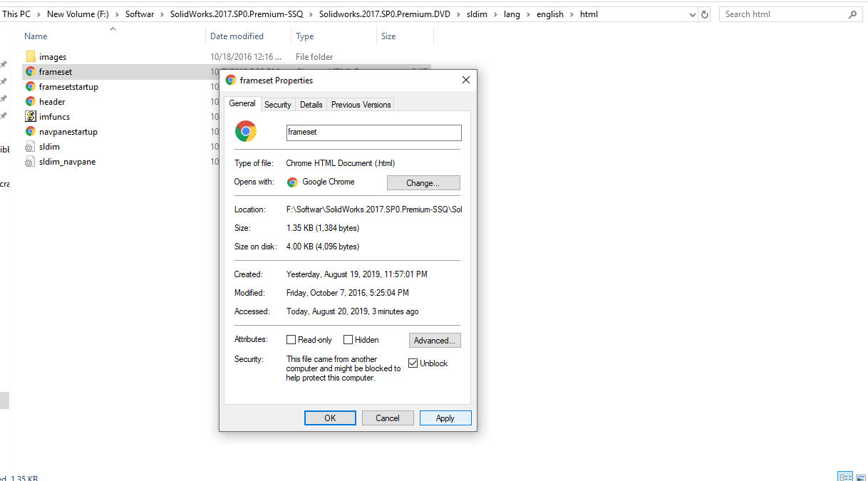Select the navpanestartup file name
Viewport: 868px width, 481px height.
pos(68,132)
